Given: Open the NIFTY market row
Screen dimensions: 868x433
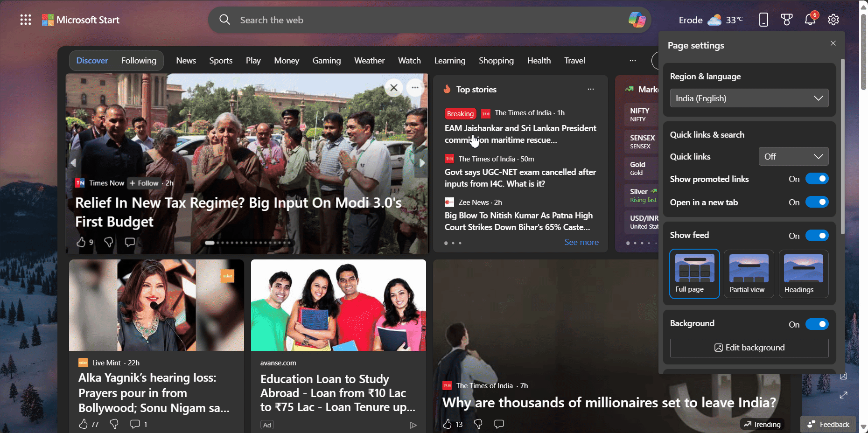Looking at the screenshot, I should (x=641, y=115).
